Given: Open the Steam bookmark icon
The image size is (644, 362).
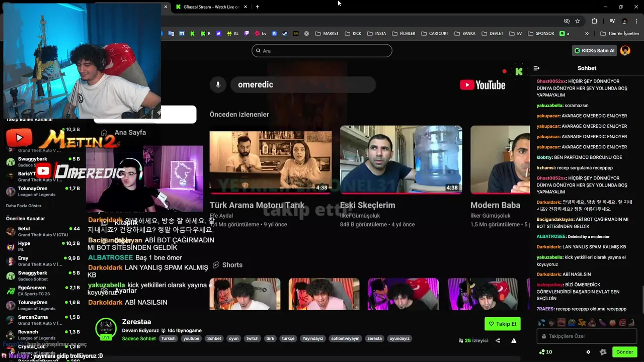Looking at the screenshot, I should point(285,33).
